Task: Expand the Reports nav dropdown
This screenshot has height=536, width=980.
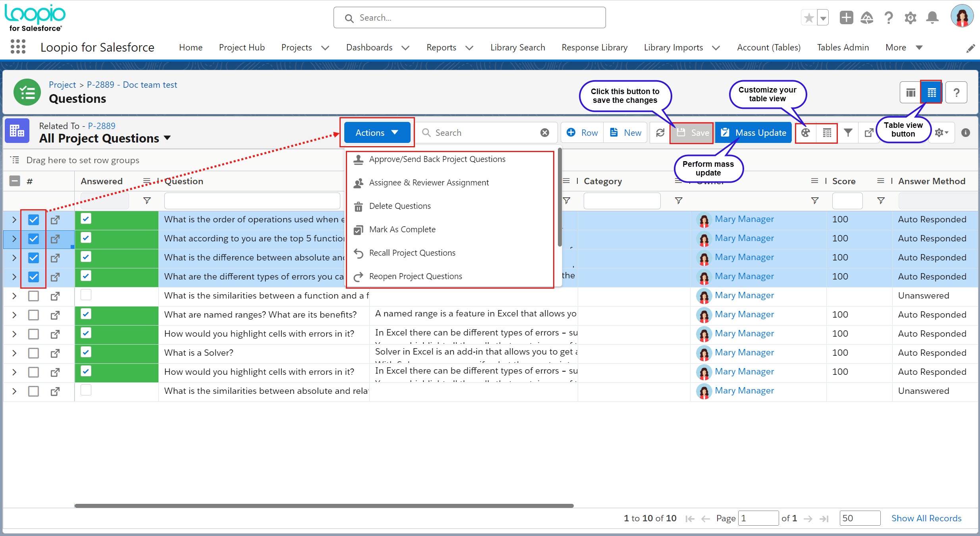Action: pyautogui.click(x=469, y=48)
